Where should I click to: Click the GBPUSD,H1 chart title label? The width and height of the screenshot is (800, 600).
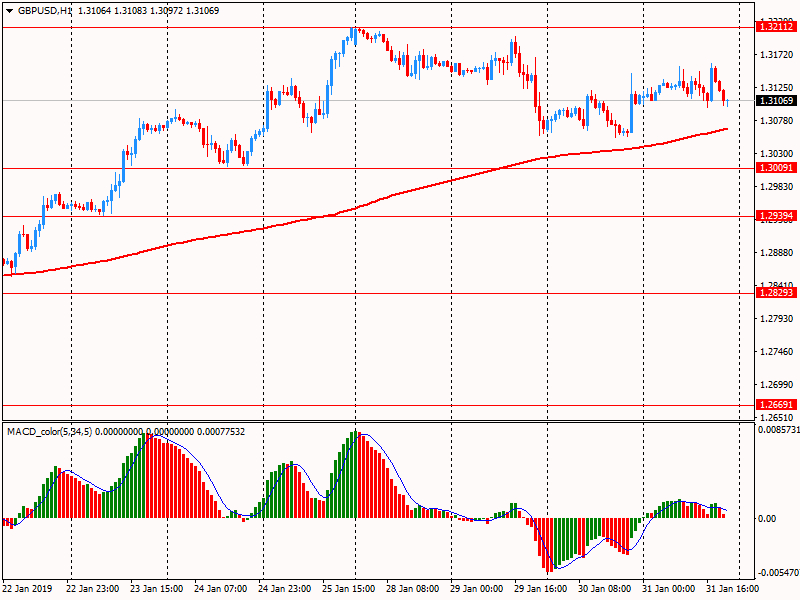38,9
